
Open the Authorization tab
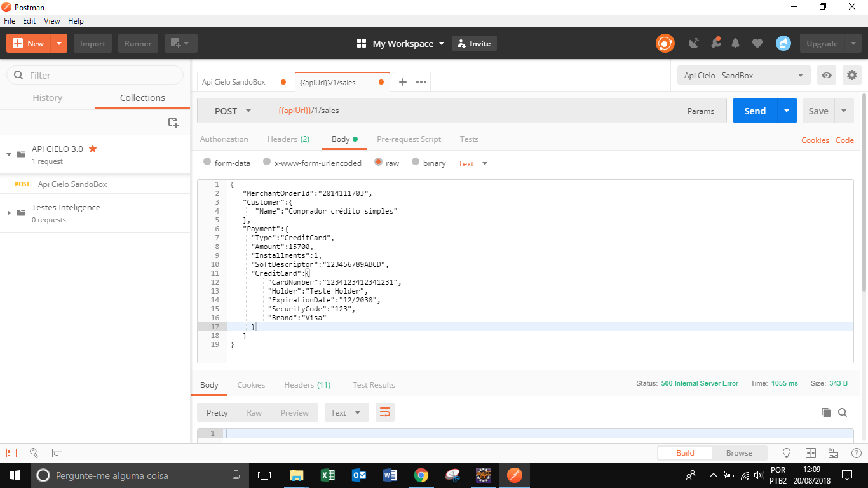pyautogui.click(x=224, y=139)
